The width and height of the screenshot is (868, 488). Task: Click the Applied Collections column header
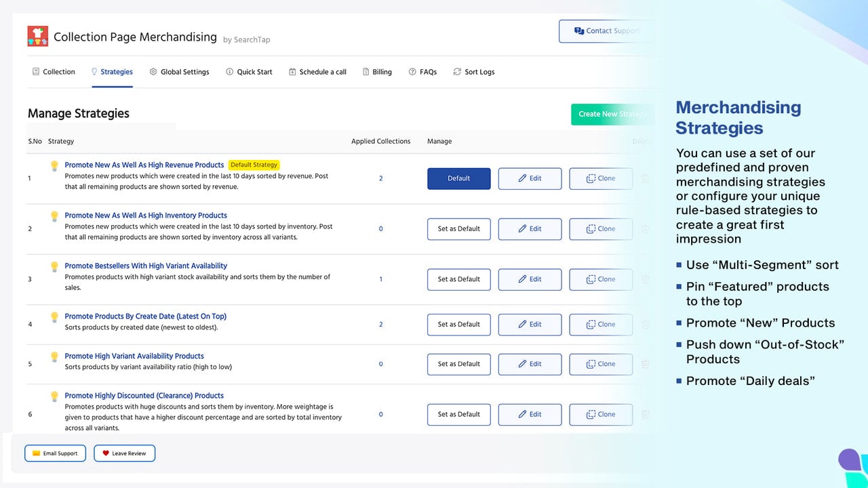380,141
